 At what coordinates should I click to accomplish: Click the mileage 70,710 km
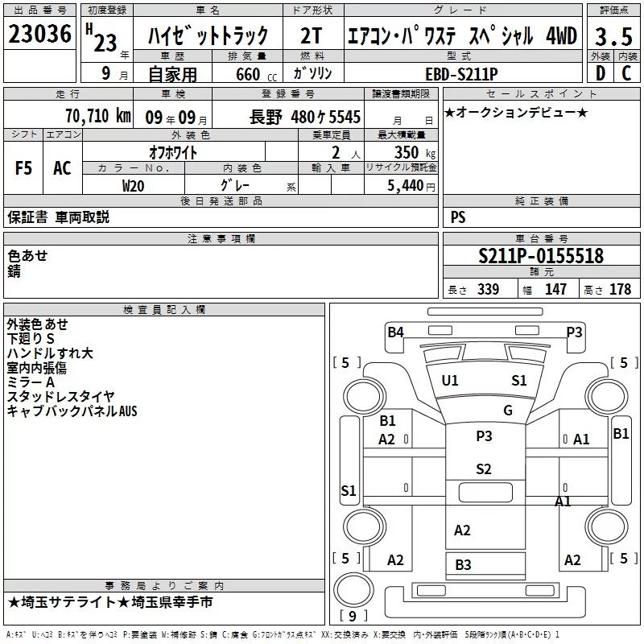[98, 116]
